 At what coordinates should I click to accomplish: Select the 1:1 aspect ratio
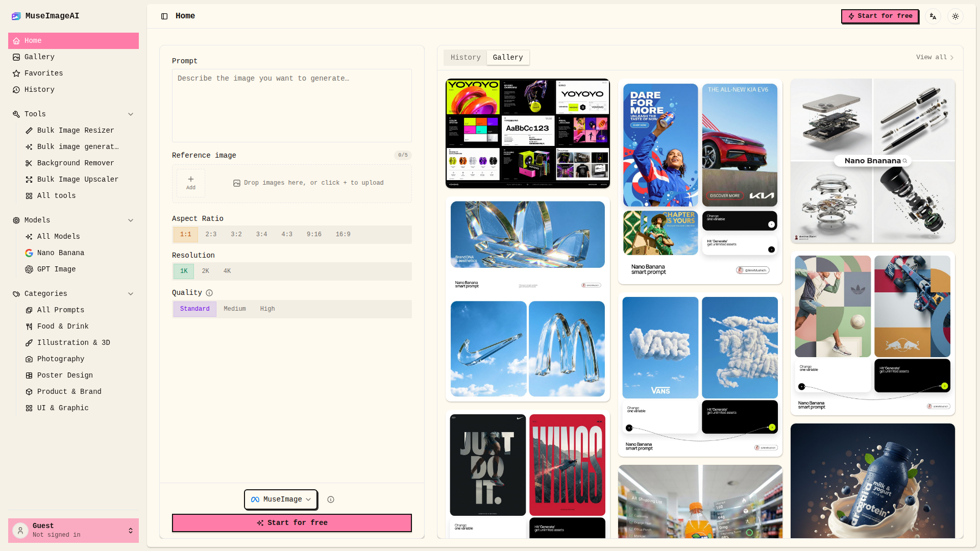pyautogui.click(x=185, y=235)
